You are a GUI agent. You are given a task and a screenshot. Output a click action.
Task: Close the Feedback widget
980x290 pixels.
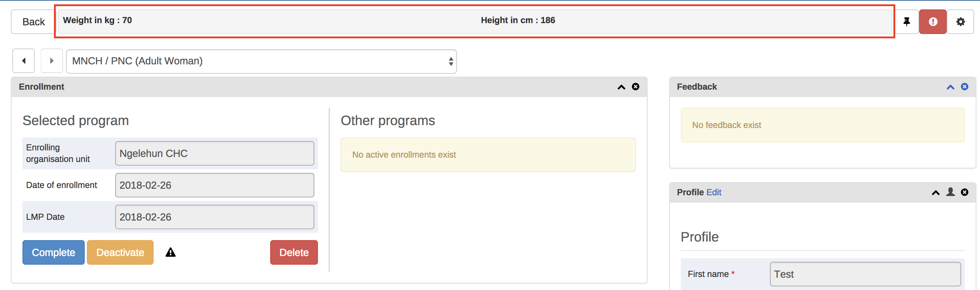964,87
